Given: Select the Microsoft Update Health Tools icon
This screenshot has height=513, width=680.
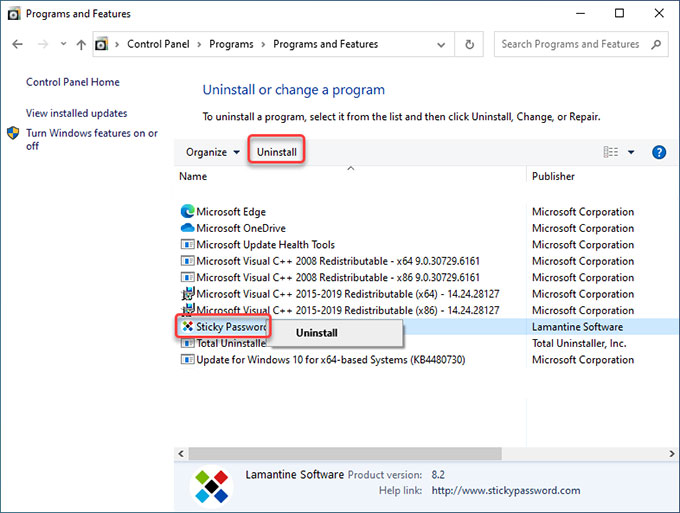Looking at the screenshot, I should click(x=187, y=245).
